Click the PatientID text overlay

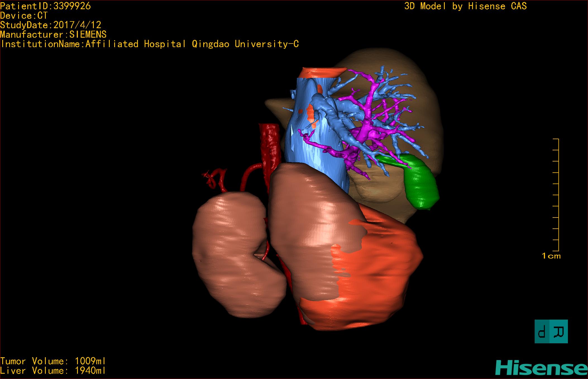(46, 6)
